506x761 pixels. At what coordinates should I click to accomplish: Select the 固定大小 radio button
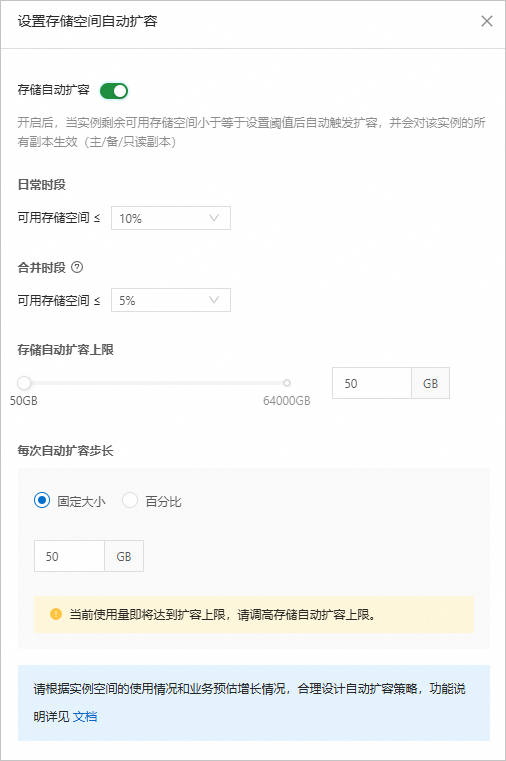pos(42,500)
